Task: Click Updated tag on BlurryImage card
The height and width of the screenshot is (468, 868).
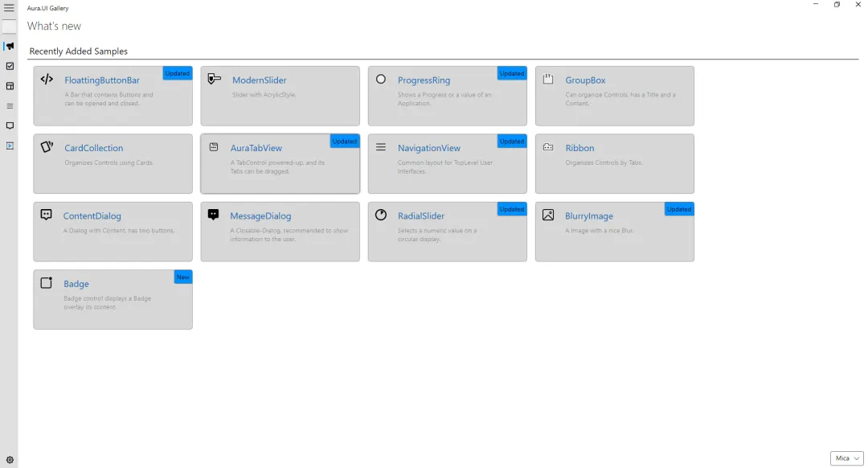Action: click(x=678, y=209)
